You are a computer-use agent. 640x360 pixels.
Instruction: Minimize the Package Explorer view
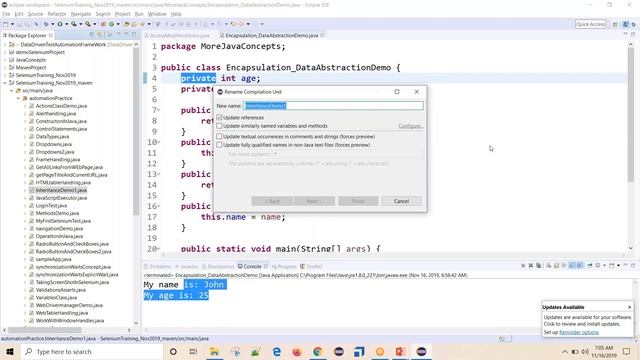126,35
